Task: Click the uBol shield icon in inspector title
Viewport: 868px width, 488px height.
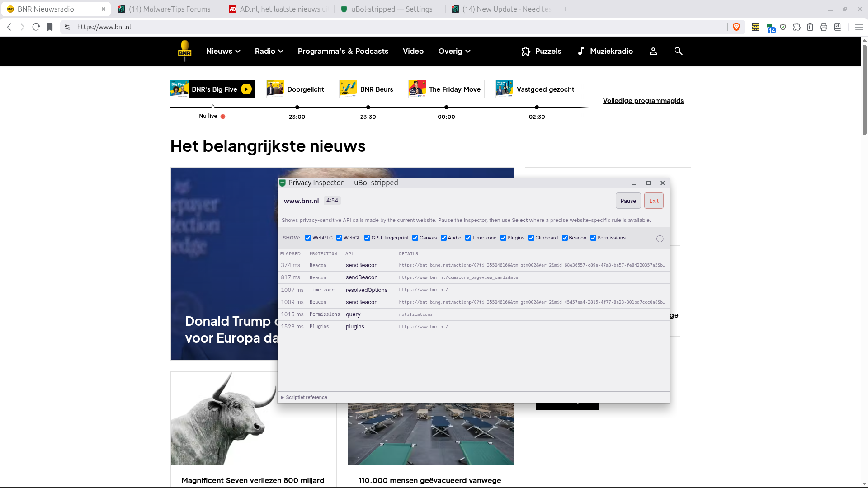Action: (x=283, y=183)
